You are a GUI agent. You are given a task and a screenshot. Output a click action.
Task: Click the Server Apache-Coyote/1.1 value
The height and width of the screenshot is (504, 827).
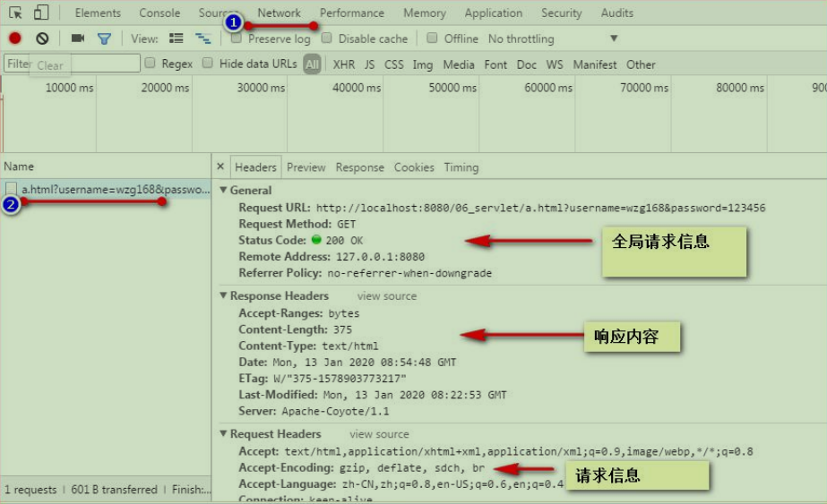pos(335,411)
